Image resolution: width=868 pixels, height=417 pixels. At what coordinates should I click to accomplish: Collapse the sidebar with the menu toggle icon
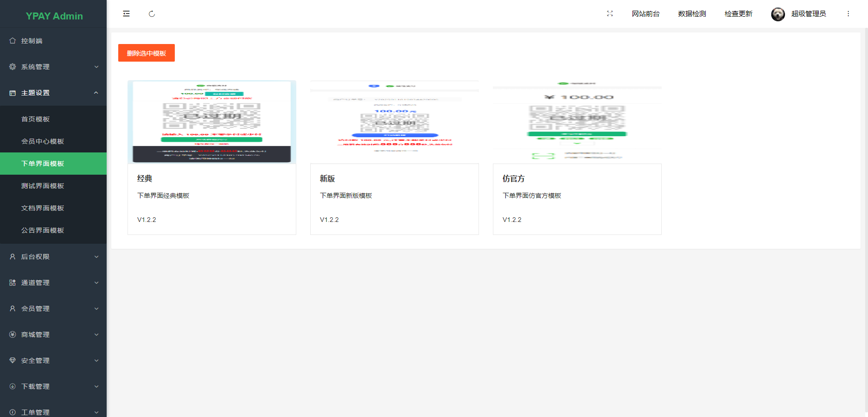coord(126,13)
